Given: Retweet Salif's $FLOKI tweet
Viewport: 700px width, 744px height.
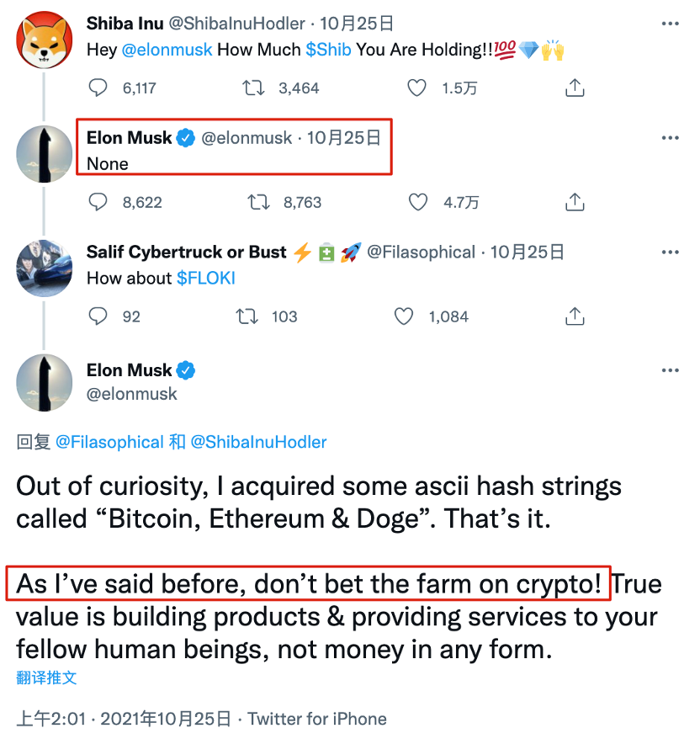Looking at the screenshot, I should [247, 316].
